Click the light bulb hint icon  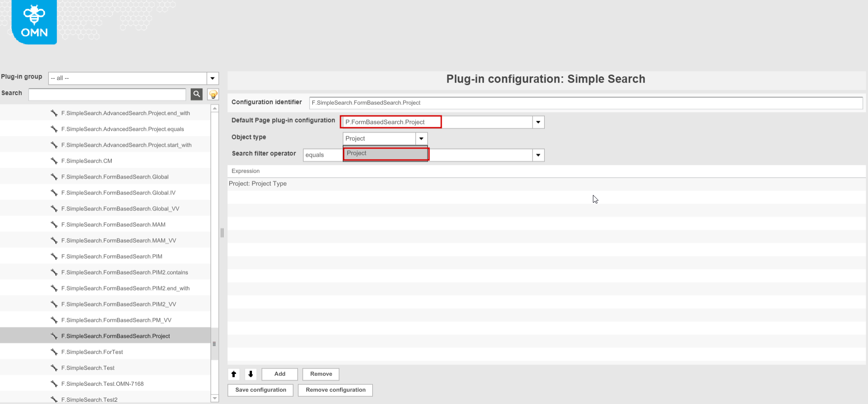coord(213,94)
